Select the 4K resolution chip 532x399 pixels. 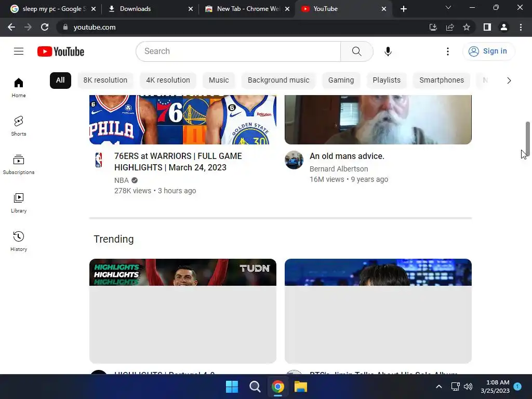168,81
